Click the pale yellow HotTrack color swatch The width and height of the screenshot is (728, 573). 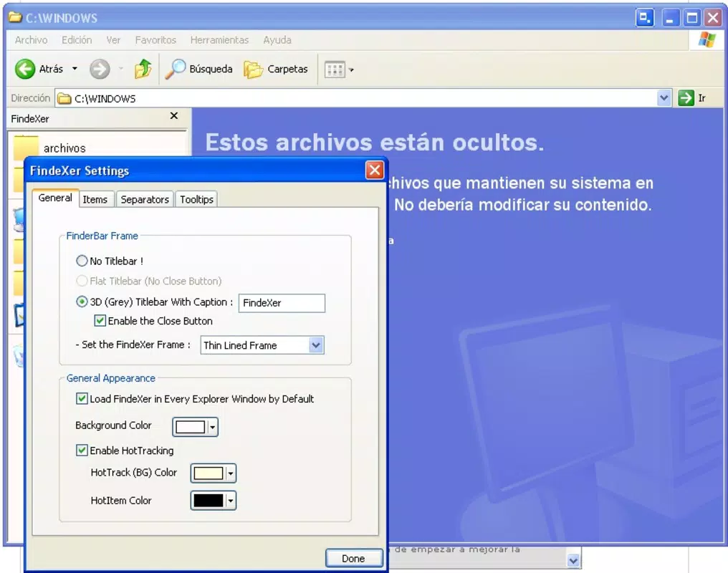[x=209, y=473]
